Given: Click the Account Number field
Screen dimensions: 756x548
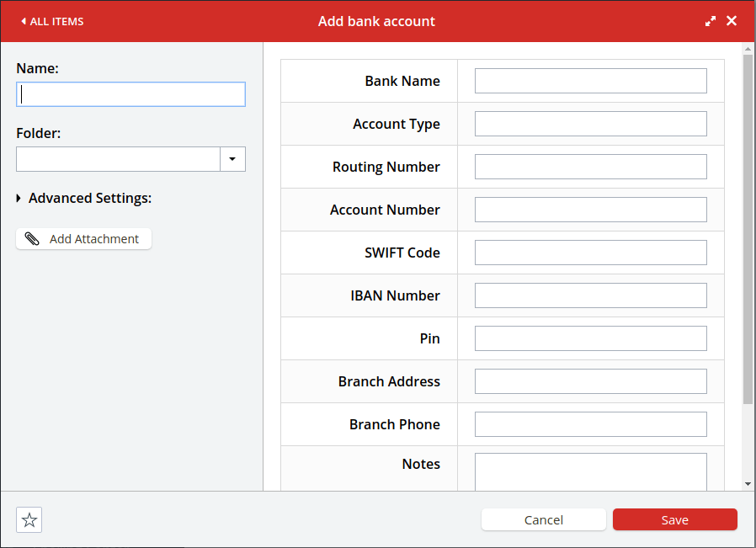Looking at the screenshot, I should 591,210.
